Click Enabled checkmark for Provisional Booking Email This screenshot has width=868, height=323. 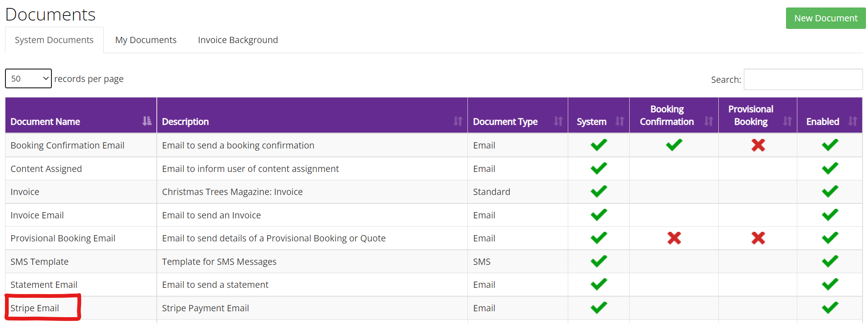point(830,238)
